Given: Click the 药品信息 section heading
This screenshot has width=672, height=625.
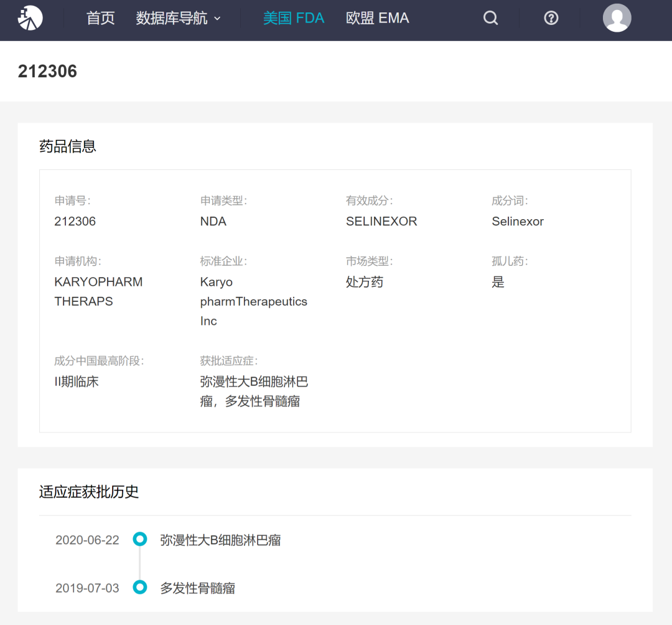Looking at the screenshot, I should (68, 146).
